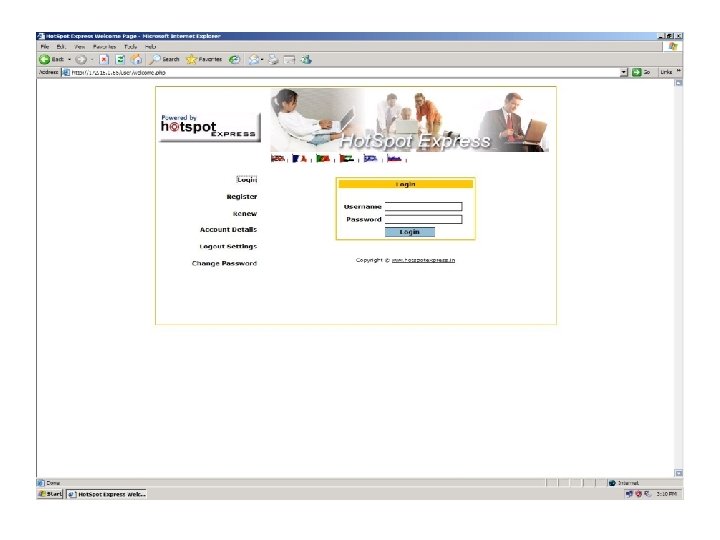Click the system tray clock

666,494
